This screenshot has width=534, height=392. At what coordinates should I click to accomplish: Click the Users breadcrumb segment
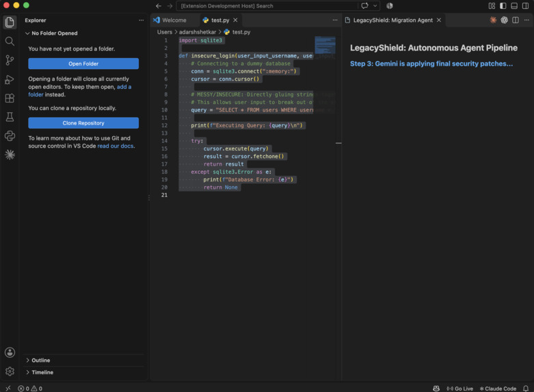[x=165, y=32]
